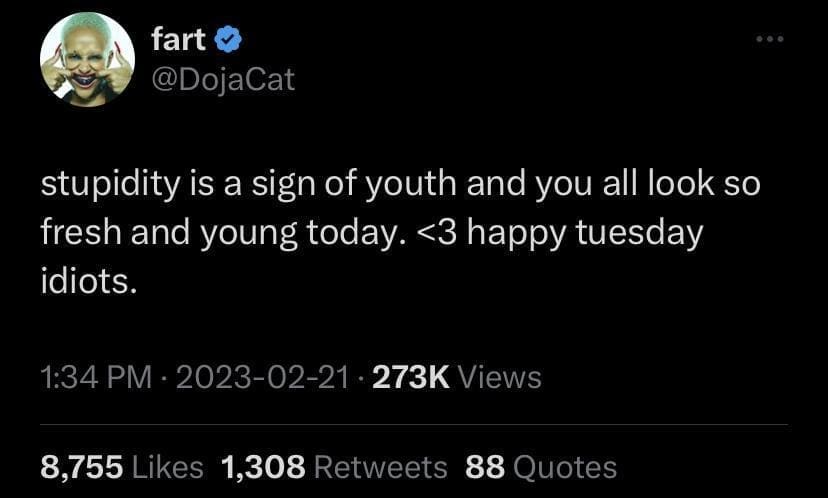
Task: Click the blue verified checkmark badge
Action: point(227,40)
